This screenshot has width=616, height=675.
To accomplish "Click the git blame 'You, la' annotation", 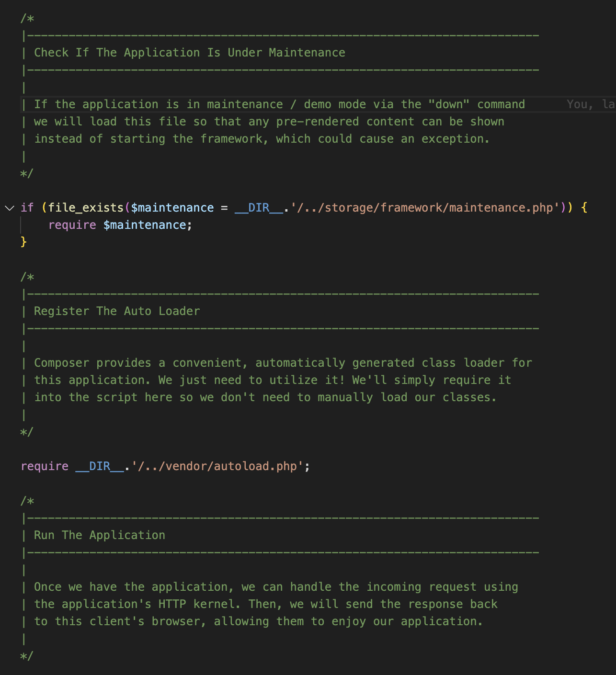I will (x=591, y=104).
